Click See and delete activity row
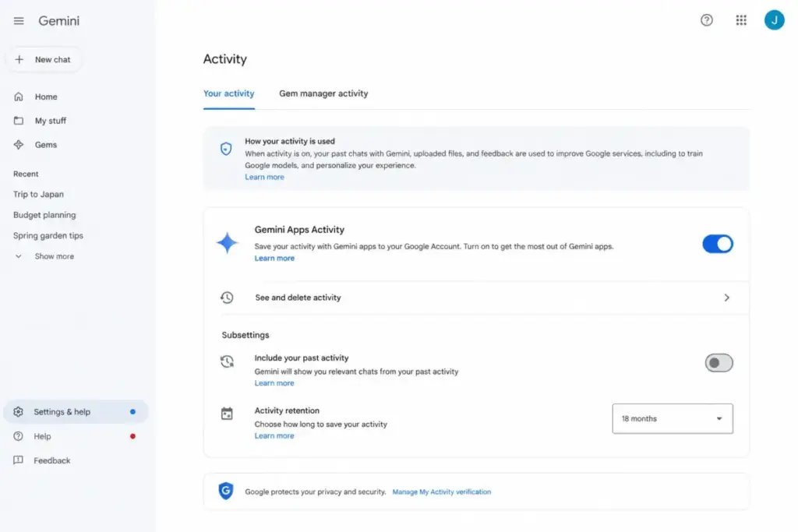 coord(476,298)
